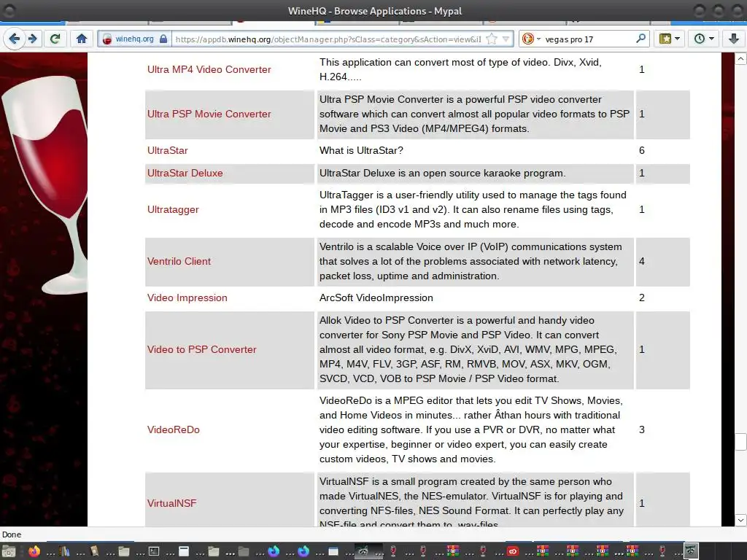
Task: Open the UltraStar application link
Action: click(x=168, y=150)
